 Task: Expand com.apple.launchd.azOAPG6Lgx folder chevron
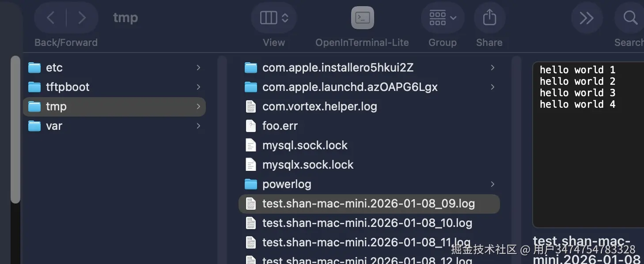[x=492, y=87]
